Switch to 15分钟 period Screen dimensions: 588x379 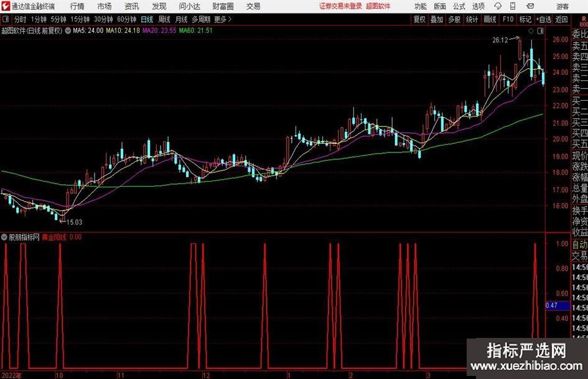pyautogui.click(x=80, y=19)
